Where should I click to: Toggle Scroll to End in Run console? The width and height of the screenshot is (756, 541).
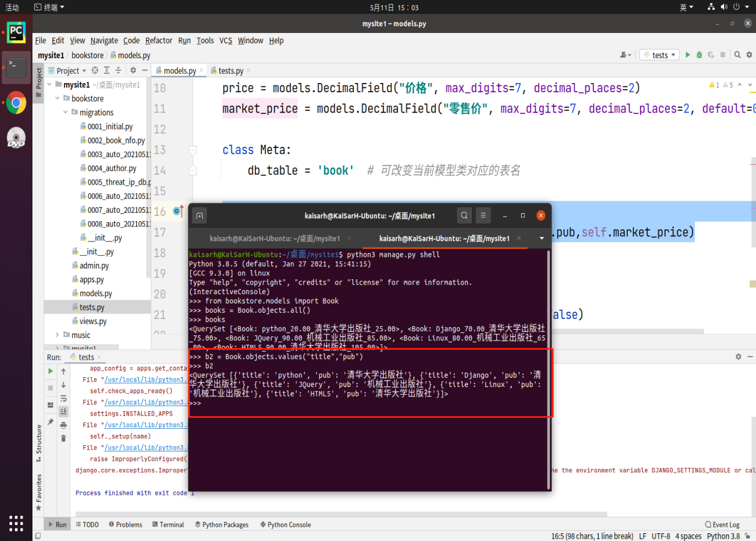(x=63, y=411)
